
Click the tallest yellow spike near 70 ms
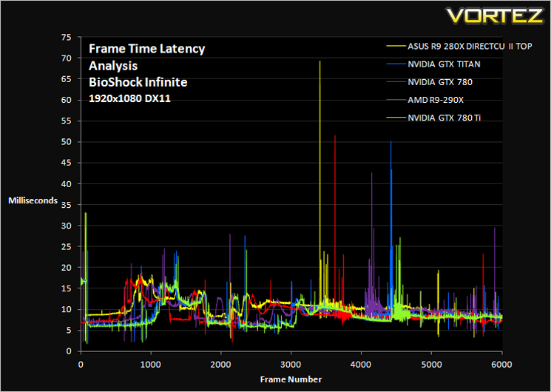point(320,62)
